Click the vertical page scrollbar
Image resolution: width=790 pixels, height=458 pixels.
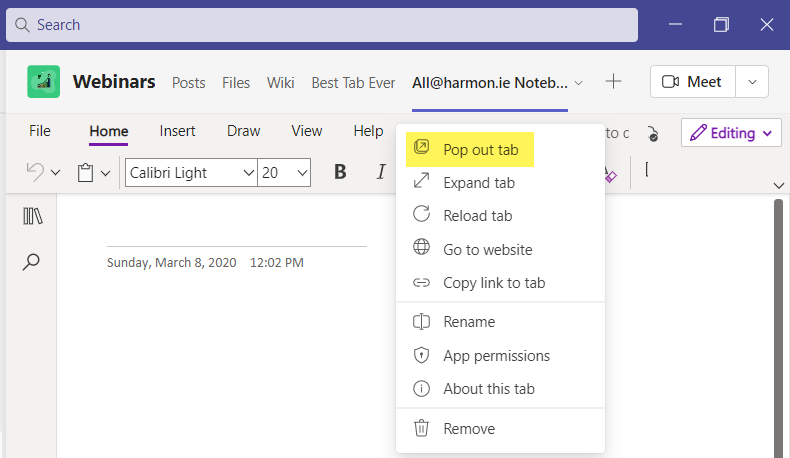click(778, 328)
